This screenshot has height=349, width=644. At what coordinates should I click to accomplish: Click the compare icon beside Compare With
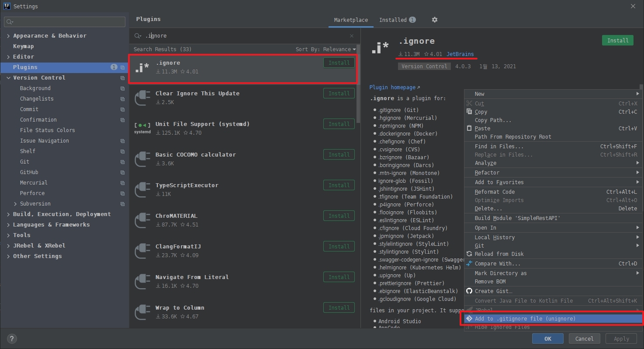coord(469,263)
